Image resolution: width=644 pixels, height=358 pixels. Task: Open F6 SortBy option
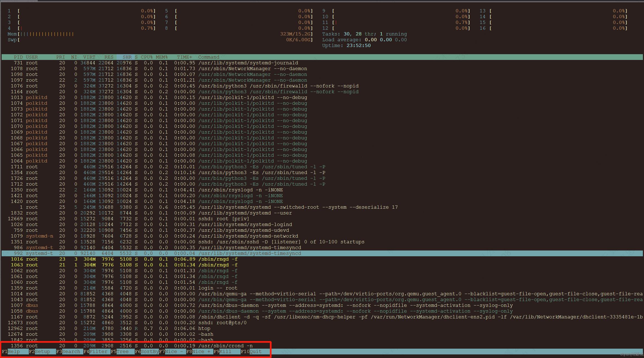pyautogui.click(x=147, y=351)
